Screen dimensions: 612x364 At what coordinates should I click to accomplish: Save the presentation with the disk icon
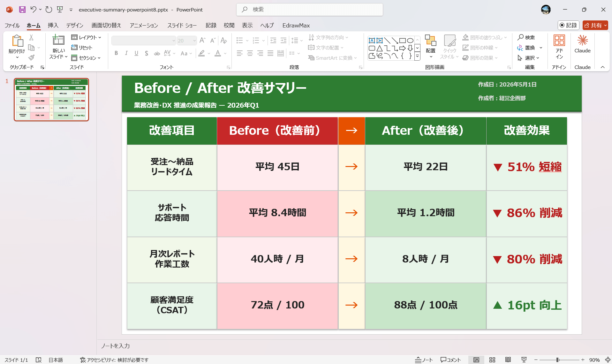(22, 10)
